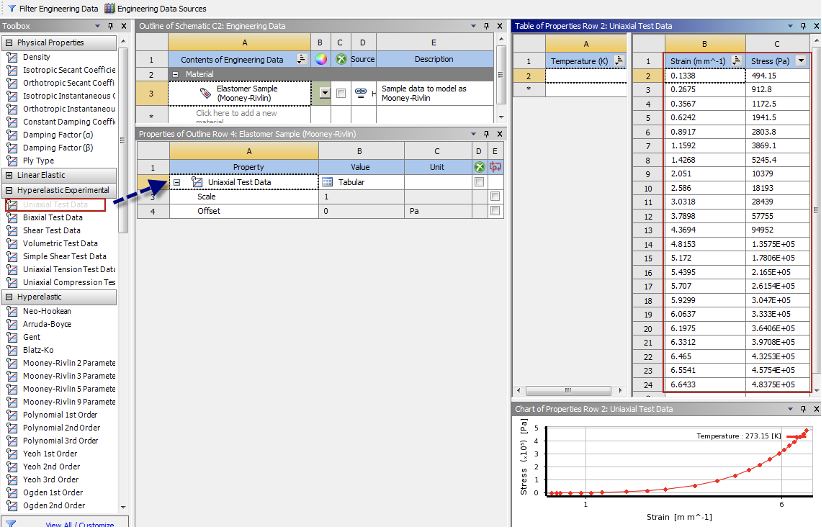Image resolution: width=822 pixels, height=528 pixels.
Task: Select Ogden 2nd Order entry
Action: point(54,505)
